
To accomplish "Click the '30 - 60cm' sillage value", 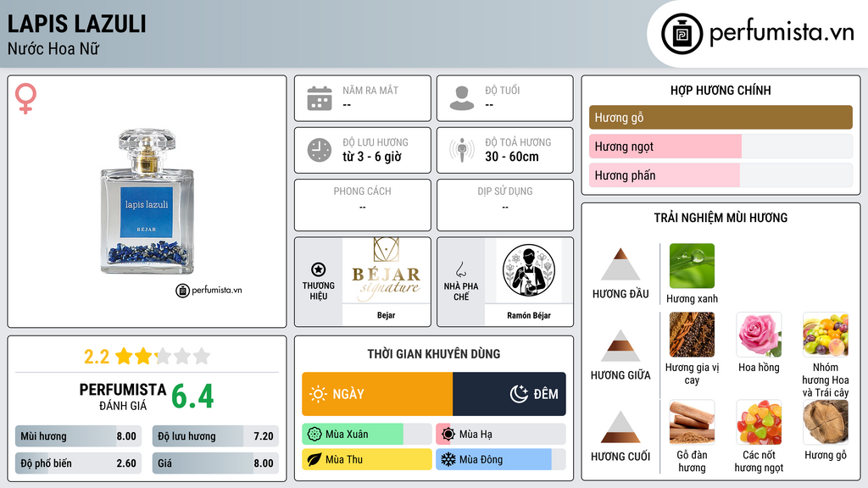I will 512,157.
